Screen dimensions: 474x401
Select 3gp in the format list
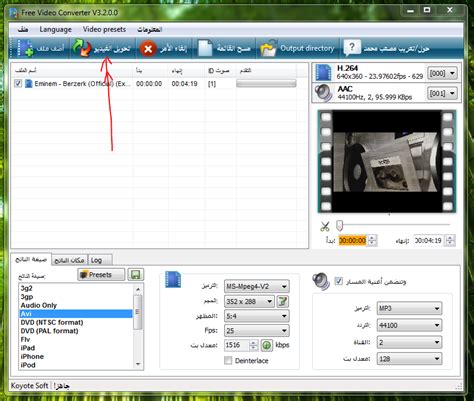(76, 297)
